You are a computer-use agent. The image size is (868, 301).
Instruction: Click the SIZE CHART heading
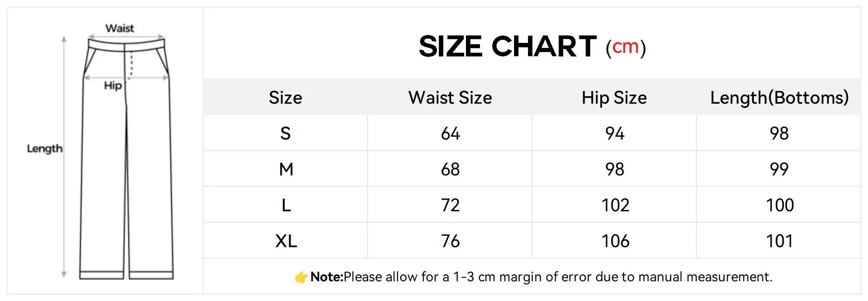(507, 46)
